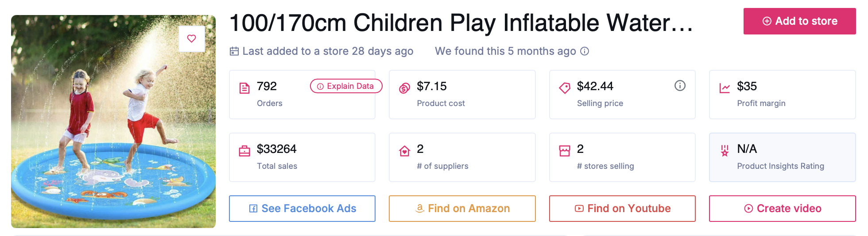Click the info icon beside selling price
This screenshot has width=868, height=236.
pos(680,86)
